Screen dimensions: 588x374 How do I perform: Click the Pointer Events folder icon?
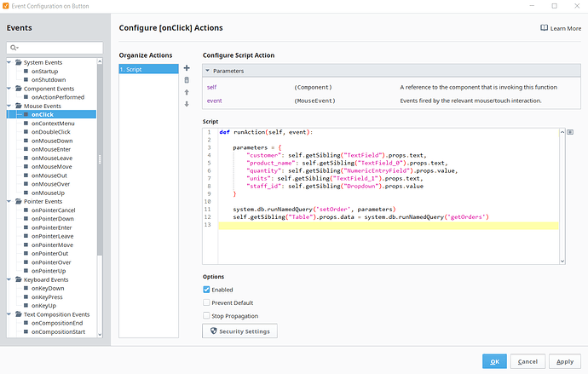click(19, 201)
